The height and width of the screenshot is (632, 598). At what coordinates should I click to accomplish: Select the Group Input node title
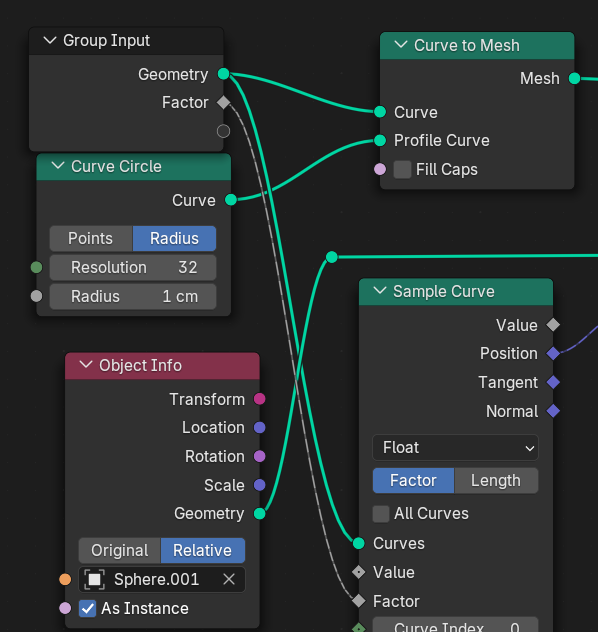point(106,41)
